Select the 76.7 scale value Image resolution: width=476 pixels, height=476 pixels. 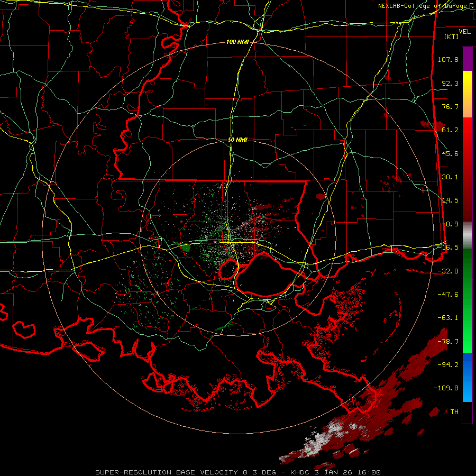(x=450, y=106)
